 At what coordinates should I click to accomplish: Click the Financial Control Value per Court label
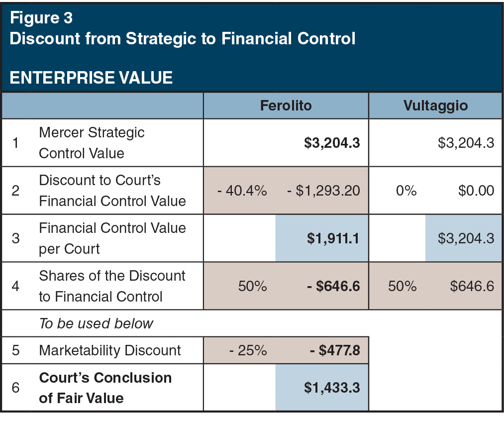click(112, 238)
